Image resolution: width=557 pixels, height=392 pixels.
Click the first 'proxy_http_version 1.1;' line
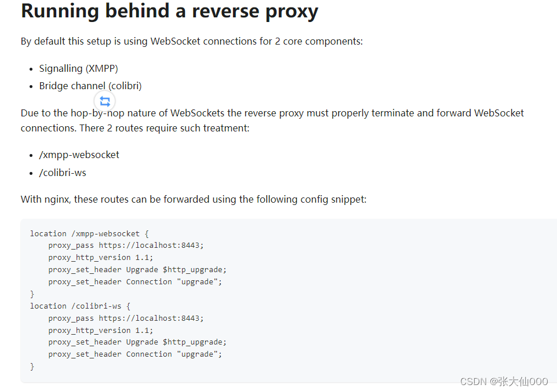coord(100,258)
